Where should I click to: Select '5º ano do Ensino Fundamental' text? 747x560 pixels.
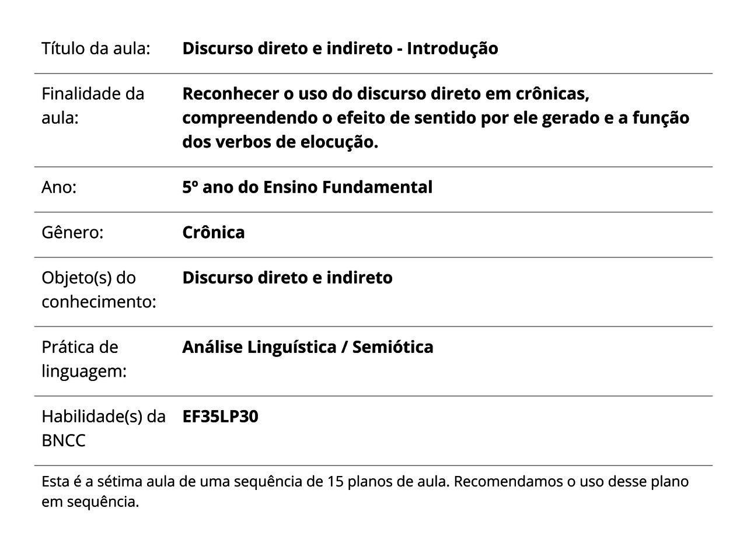307,187
